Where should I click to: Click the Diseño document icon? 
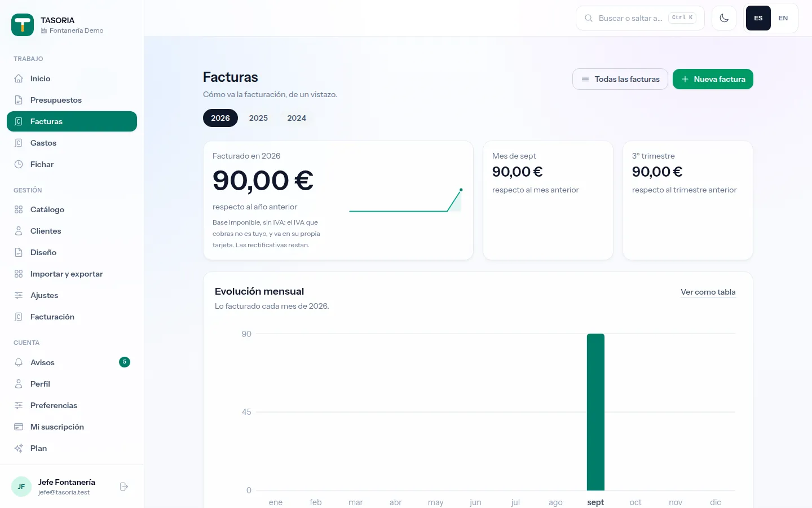pos(19,252)
